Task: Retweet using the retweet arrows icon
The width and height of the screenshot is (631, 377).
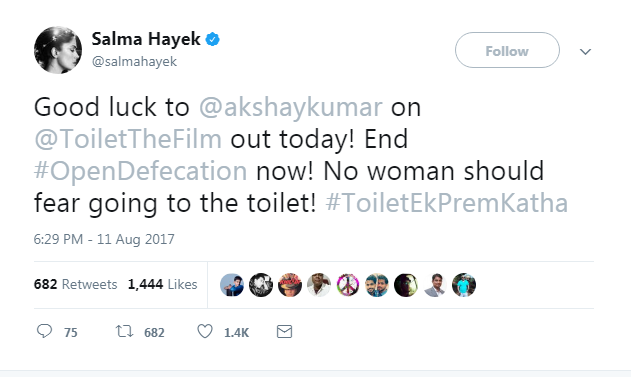Action: (x=124, y=332)
